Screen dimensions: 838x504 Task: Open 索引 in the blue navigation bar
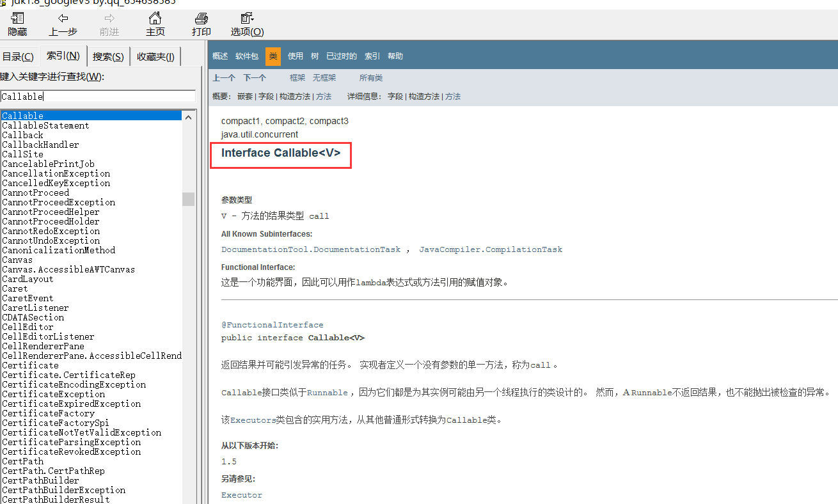pyautogui.click(x=372, y=56)
